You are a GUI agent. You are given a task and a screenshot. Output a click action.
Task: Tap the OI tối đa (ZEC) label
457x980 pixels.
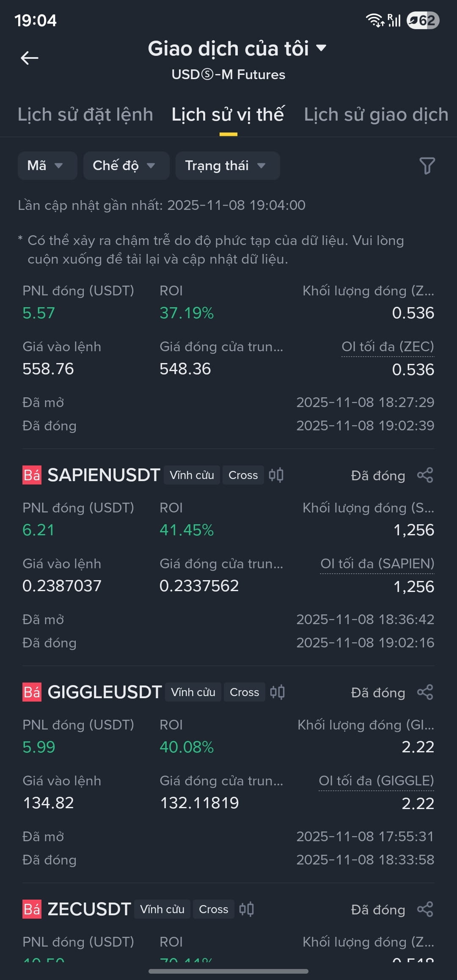click(388, 347)
